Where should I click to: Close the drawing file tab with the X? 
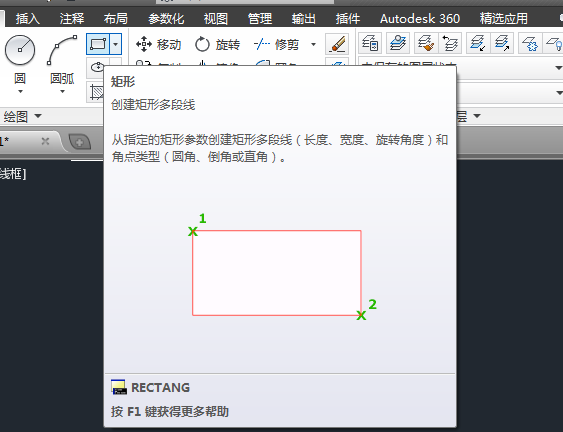45,141
